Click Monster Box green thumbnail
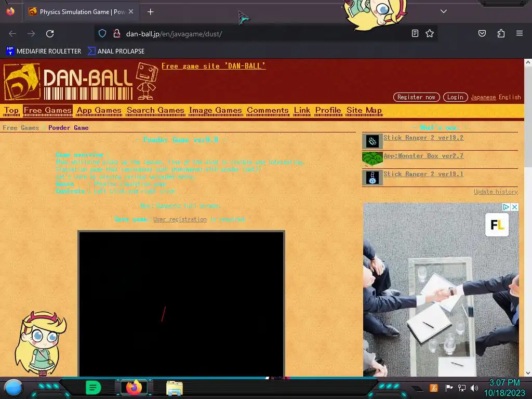The image size is (532, 399). tap(373, 159)
